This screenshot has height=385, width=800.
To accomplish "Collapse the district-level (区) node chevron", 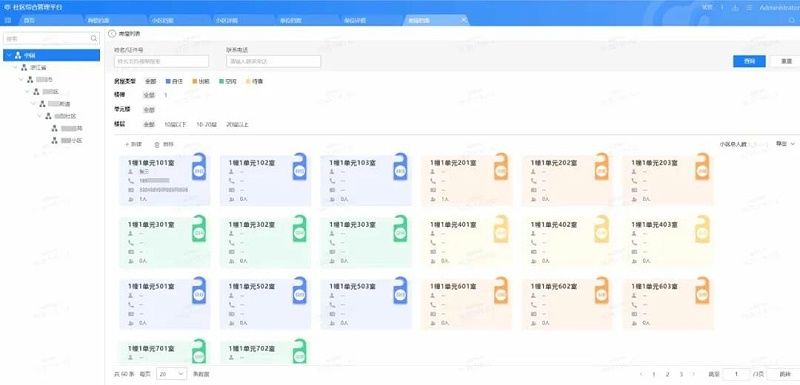I will [x=28, y=92].
